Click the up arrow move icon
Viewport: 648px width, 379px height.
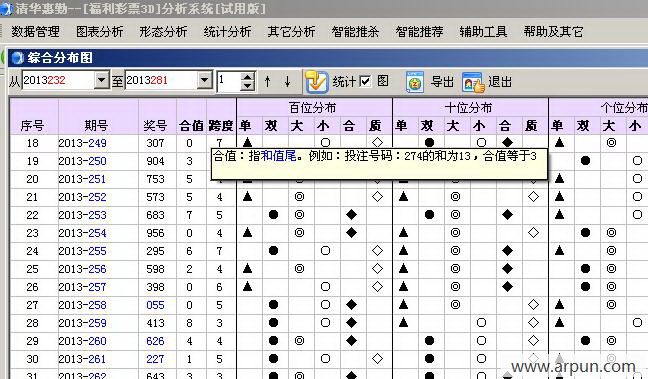267,81
